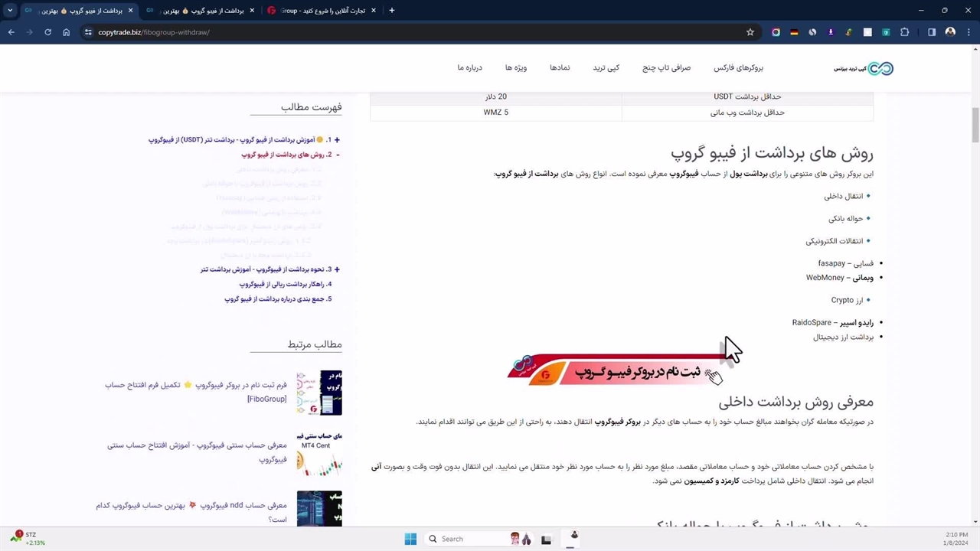Open the browser side panel
The width and height of the screenshot is (980, 551).
pyautogui.click(x=932, y=32)
